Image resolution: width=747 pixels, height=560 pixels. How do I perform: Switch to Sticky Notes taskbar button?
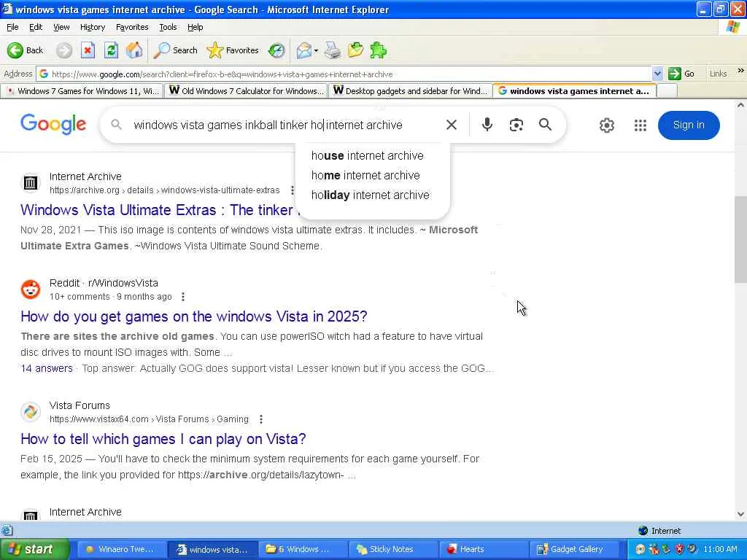pyautogui.click(x=393, y=549)
